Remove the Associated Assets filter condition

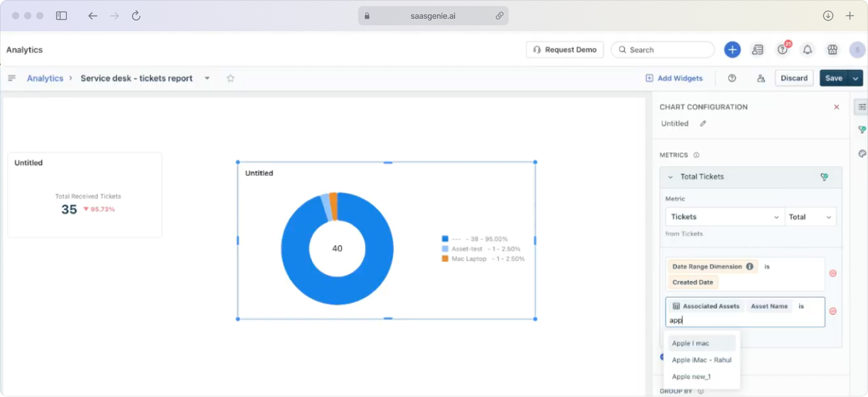[x=833, y=311]
